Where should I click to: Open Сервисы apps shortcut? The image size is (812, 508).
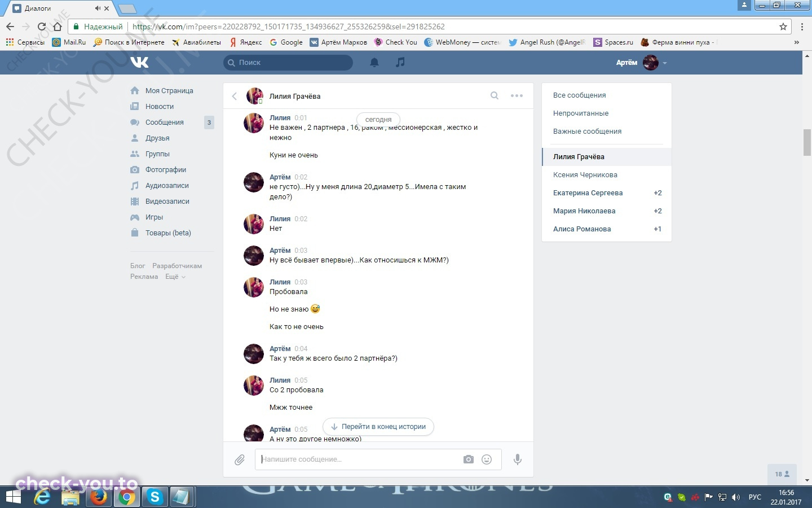(25, 42)
